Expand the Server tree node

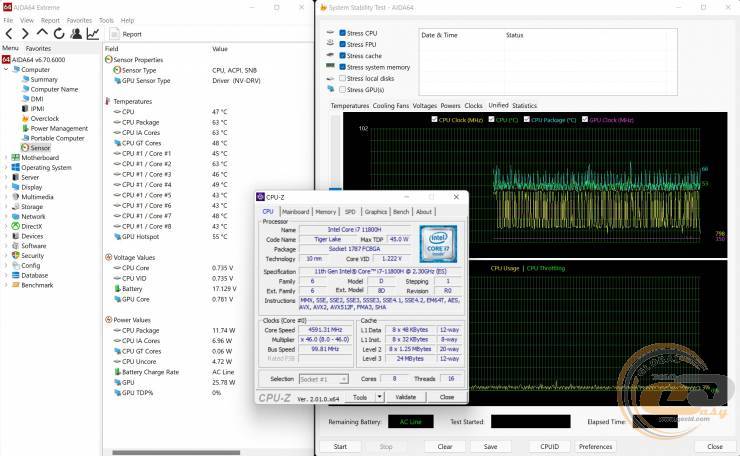click(6, 177)
